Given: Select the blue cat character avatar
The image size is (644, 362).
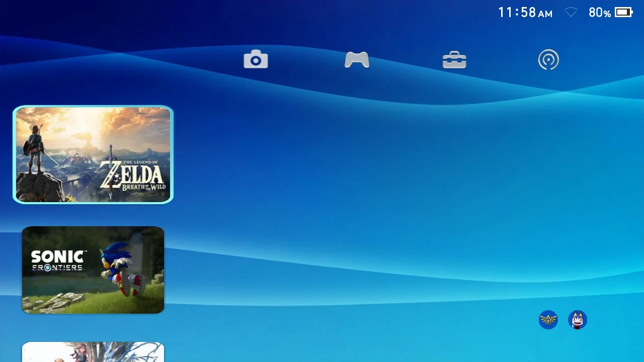Looking at the screenshot, I should 578,320.
